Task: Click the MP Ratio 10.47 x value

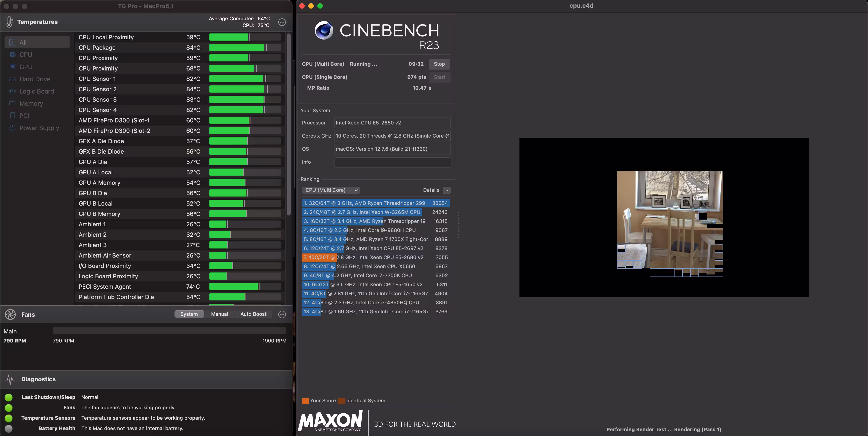Action: tap(422, 88)
